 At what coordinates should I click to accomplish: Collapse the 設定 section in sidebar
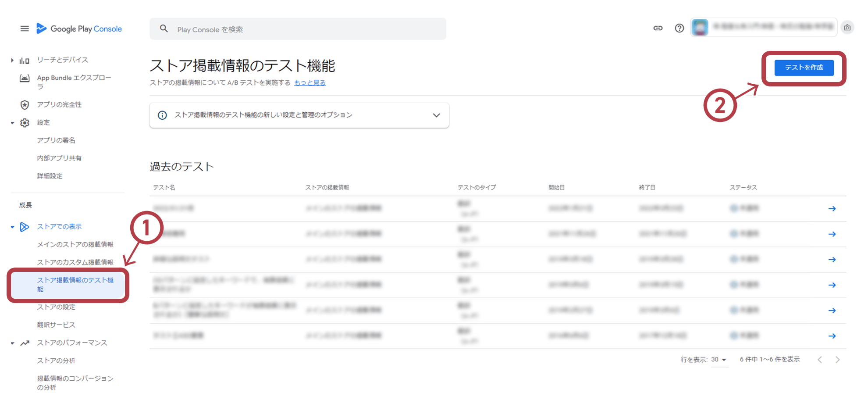click(12, 123)
